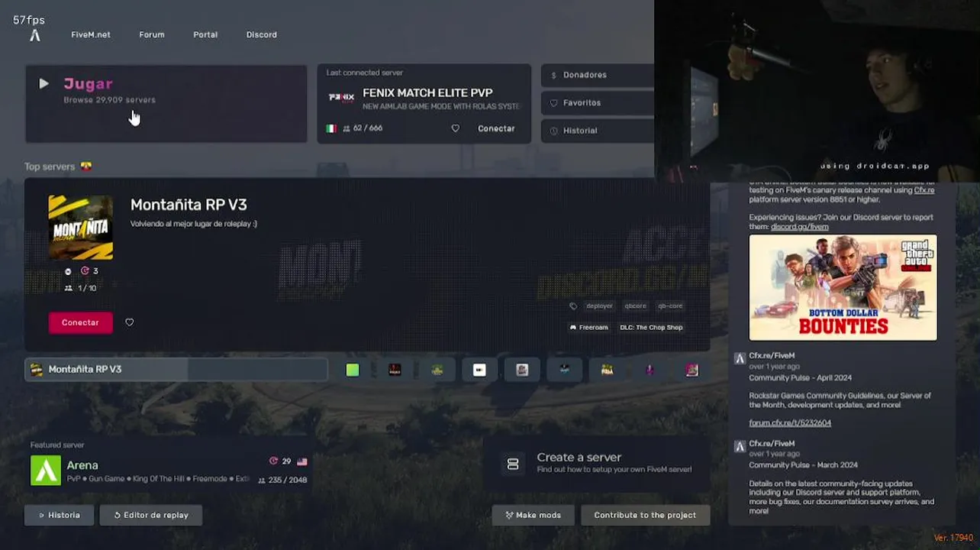Viewport: 980px width, 550px height.
Task: Click the US flag on Arena server
Action: pos(302,461)
